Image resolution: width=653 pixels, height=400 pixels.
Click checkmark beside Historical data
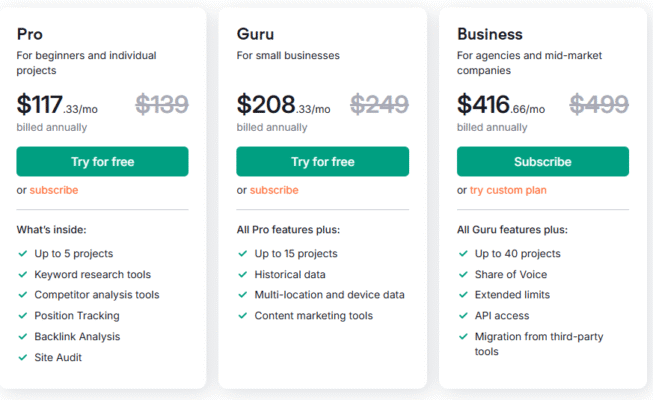(x=243, y=274)
